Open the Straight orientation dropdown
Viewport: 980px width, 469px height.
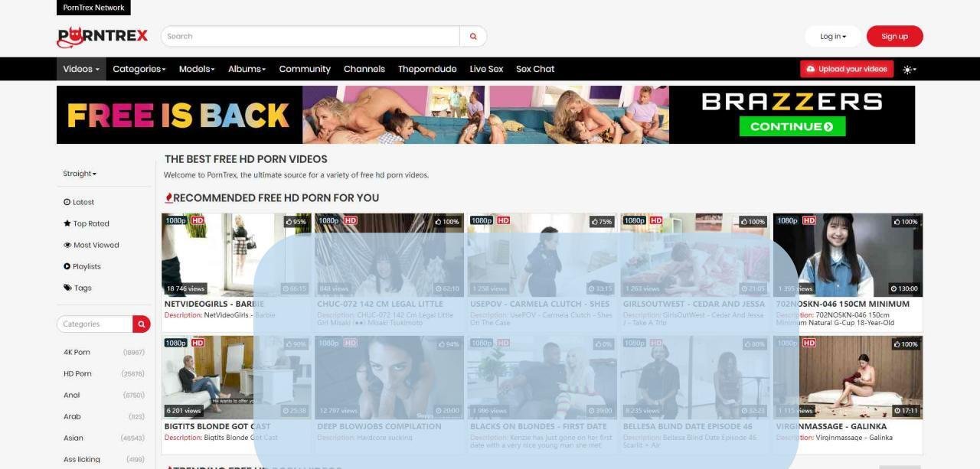[x=80, y=174]
